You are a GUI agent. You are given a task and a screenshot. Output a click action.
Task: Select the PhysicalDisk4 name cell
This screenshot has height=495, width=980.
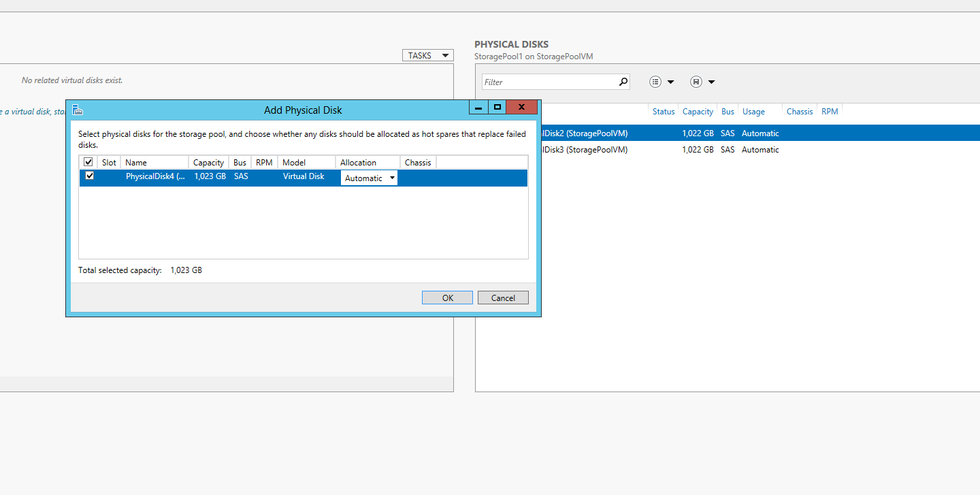point(155,176)
